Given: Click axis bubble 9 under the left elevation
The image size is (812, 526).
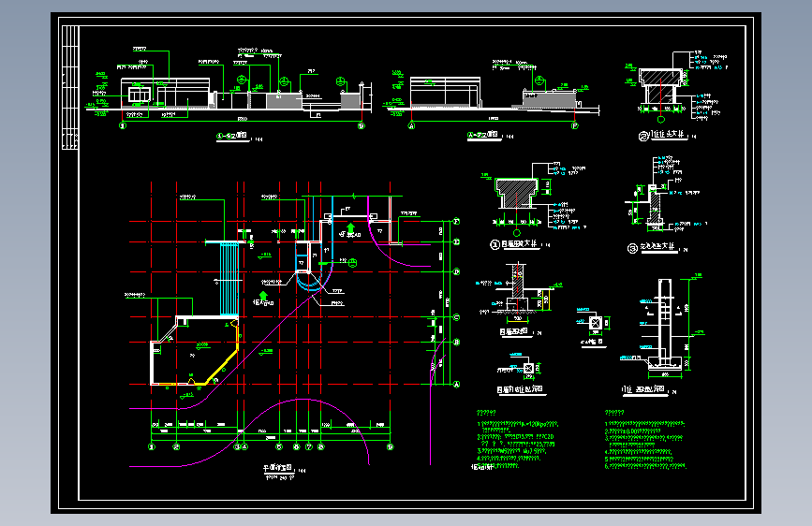Looking at the screenshot, I should (362, 125).
